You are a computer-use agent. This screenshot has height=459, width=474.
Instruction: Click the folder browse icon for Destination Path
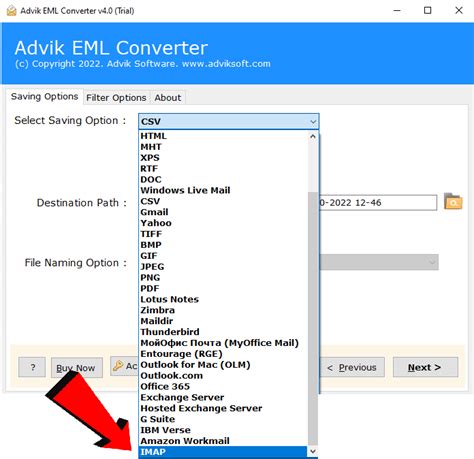[453, 202]
